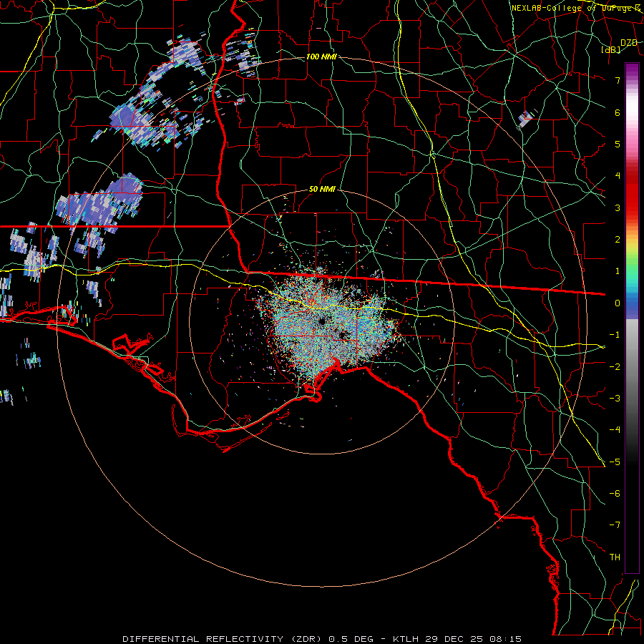Click the 0 value on color scale
This screenshot has width=644, height=644.
click(618, 303)
